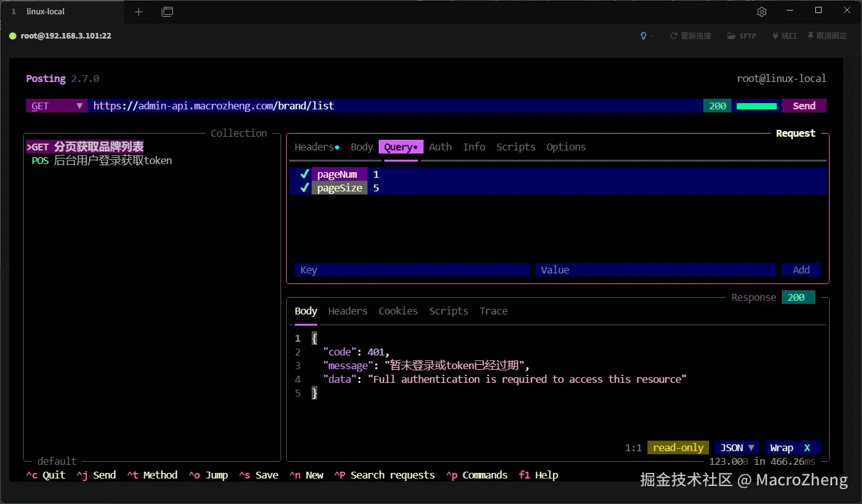Switch to the request Headers tab
The height and width of the screenshot is (504, 862).
[317, 147]
